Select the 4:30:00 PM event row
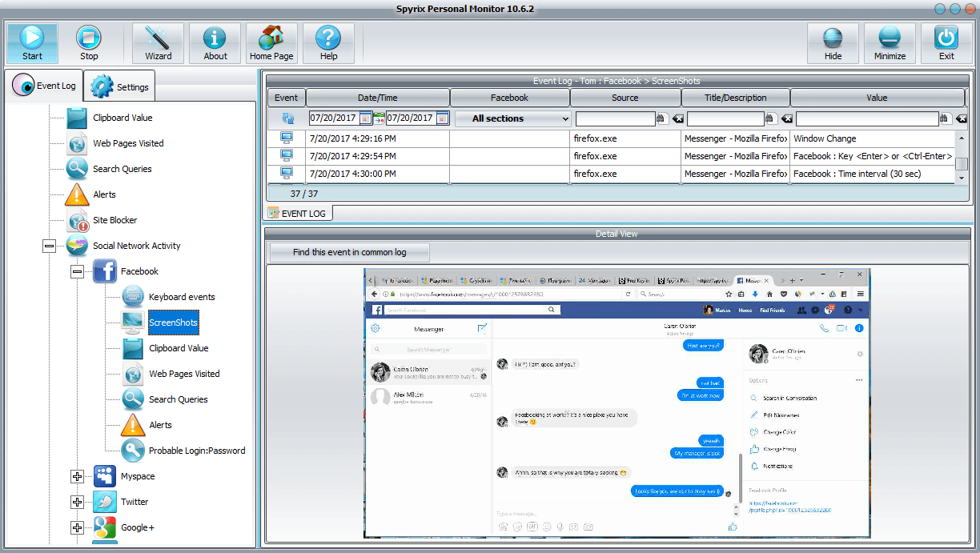Image resolution: width=980 pixels, height=553 pixels. [611, 174]
